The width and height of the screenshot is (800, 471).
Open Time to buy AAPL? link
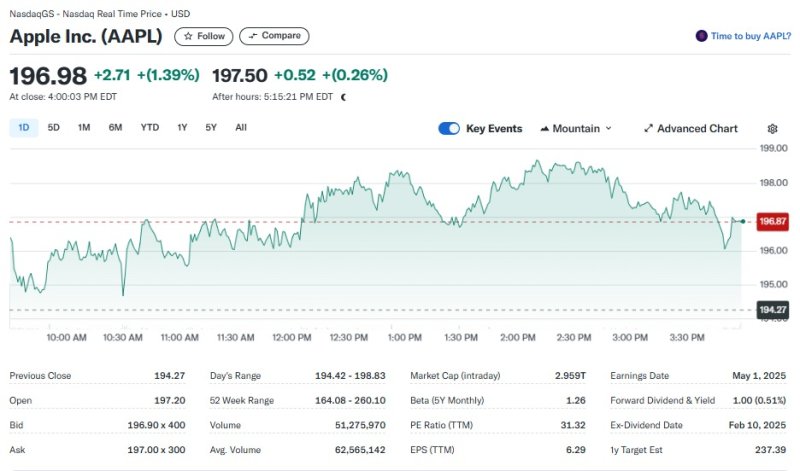[x=751, y=36]
